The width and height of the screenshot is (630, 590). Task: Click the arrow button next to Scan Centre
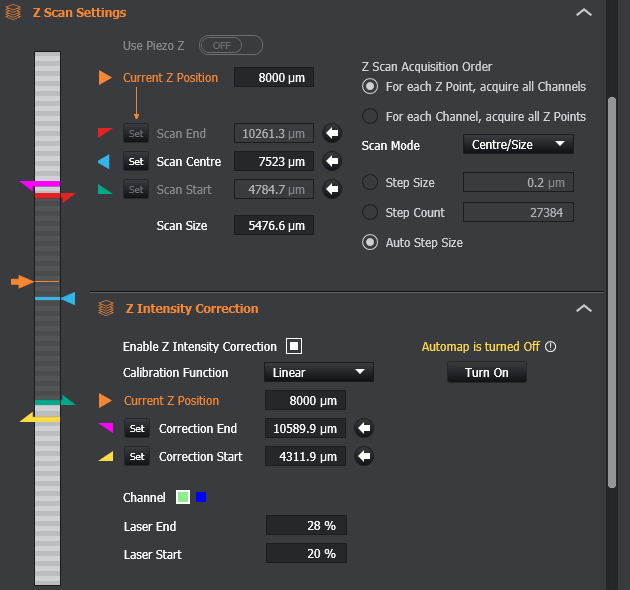point(332,161)
